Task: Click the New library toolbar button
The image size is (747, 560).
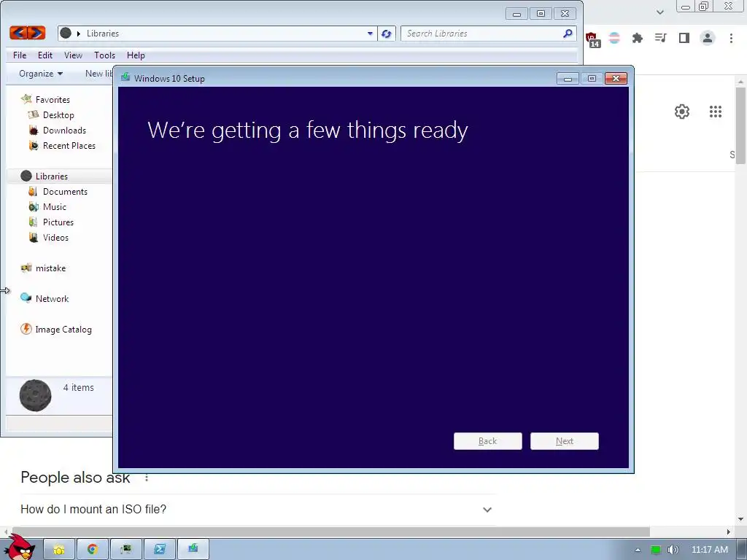Action: pyautogui.click(x=98, y=74)
